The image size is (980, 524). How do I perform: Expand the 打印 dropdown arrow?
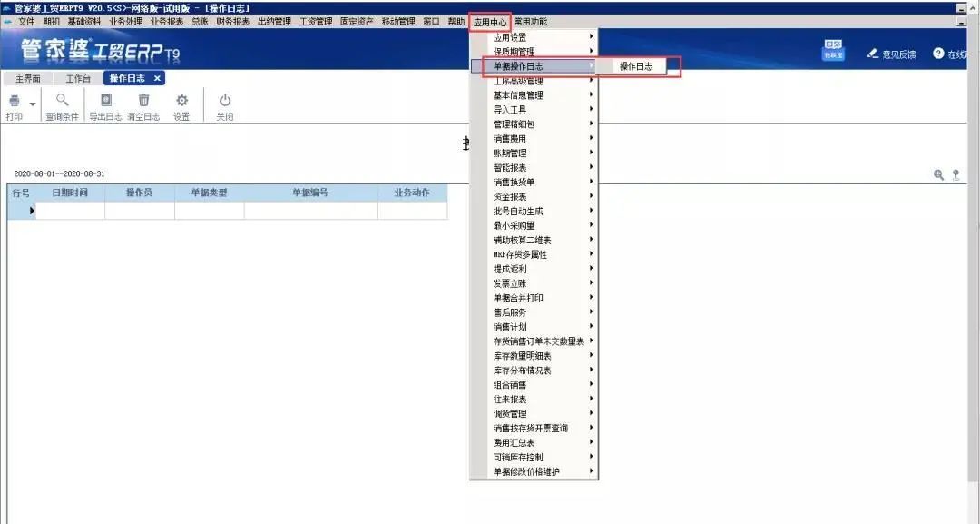[x=33, y=104]
